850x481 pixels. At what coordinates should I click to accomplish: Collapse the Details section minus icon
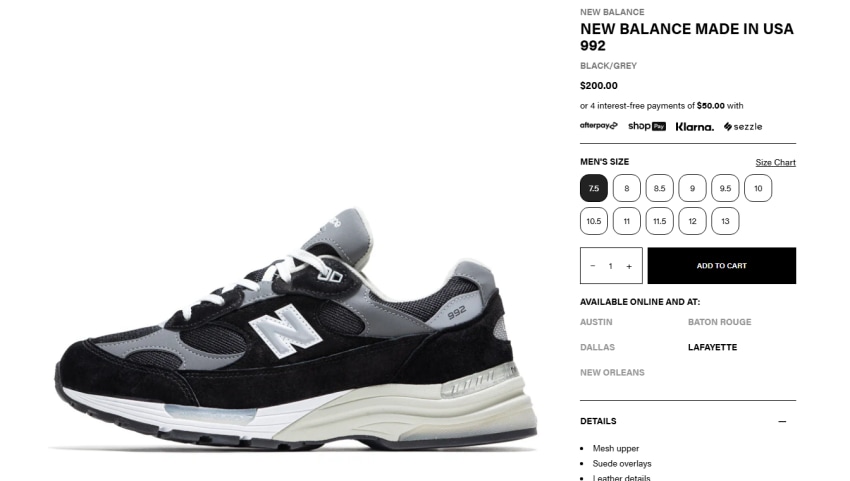[x=782, y=421]
